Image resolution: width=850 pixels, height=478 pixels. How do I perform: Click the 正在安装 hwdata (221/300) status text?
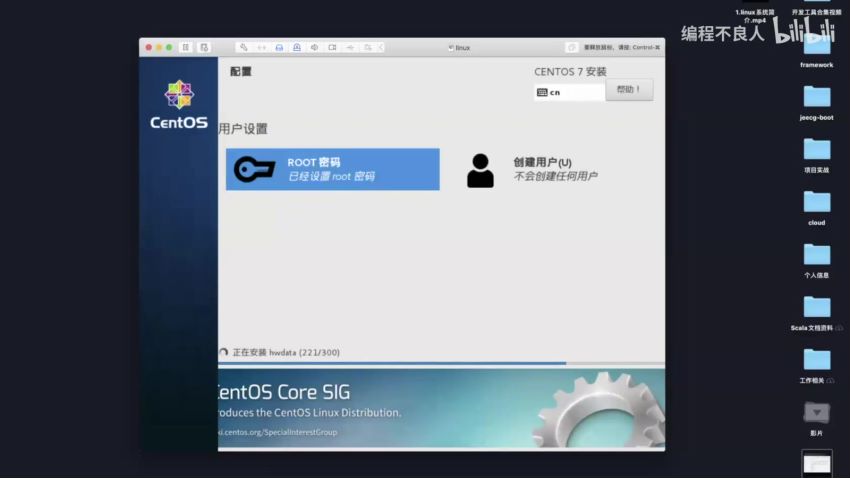click(286, 352)
